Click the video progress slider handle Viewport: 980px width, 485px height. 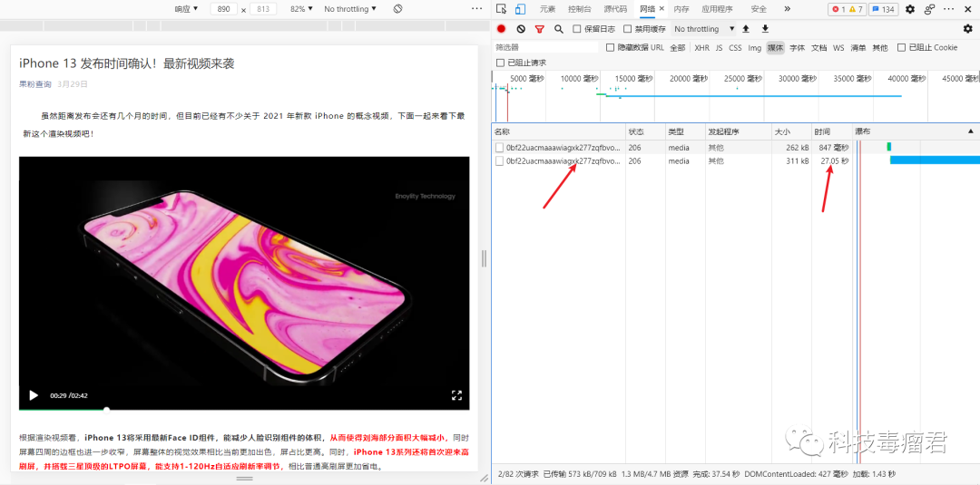point(107,410)
